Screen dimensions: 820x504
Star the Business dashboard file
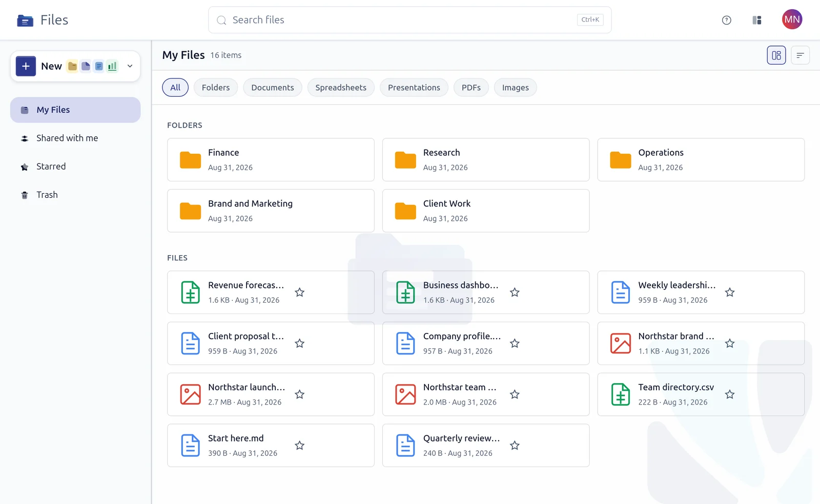[515, 292]
